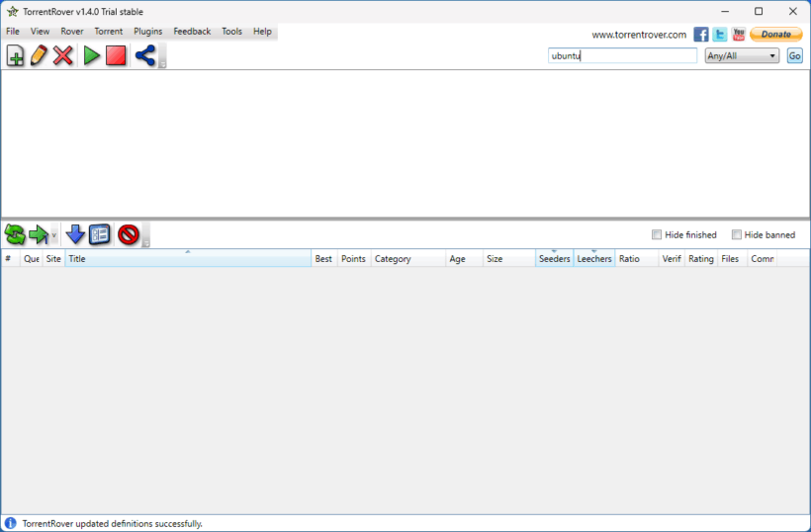Viewport: 811px width, 532px height.
Task: Sort by the Site column header
Action: point(53,258)
